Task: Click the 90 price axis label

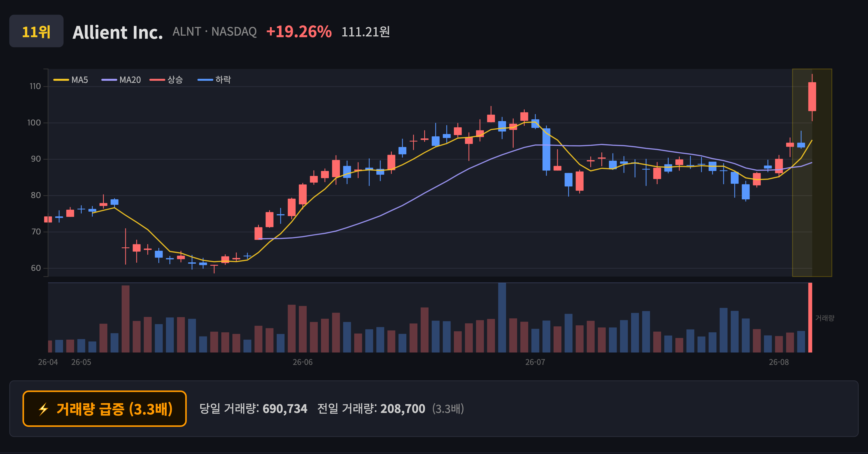Action: click(36, 159)
